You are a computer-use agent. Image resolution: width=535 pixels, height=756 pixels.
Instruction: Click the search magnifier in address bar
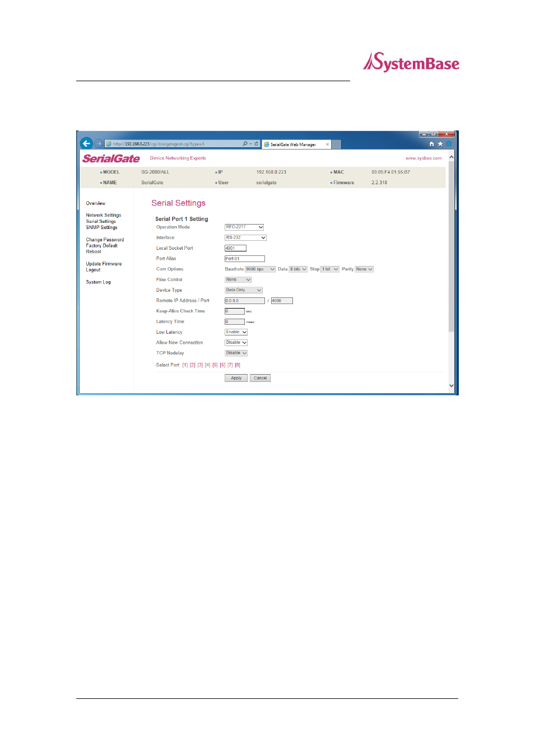coord(245,144)
